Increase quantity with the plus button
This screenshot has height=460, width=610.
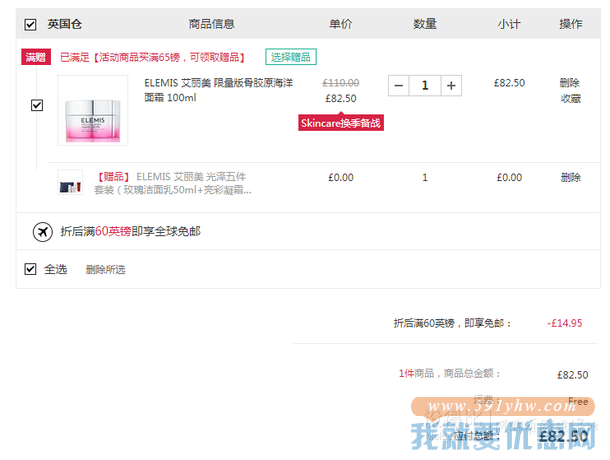(451, 85)
